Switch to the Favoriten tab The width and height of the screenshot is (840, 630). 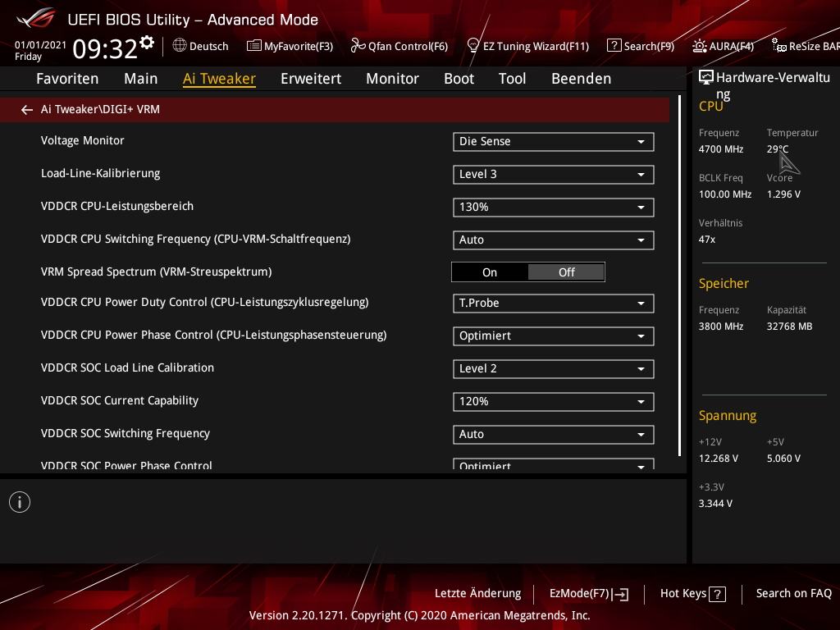point(67,79)
